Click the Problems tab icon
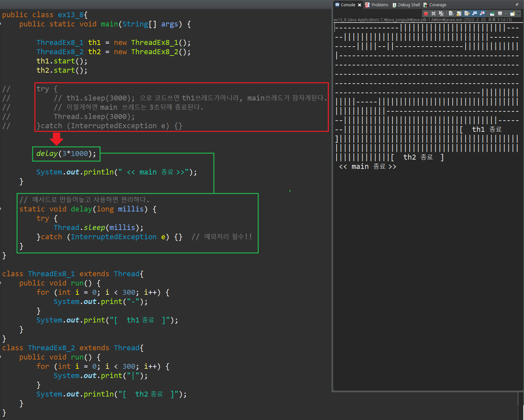524x420 pixels. point(368,5)
